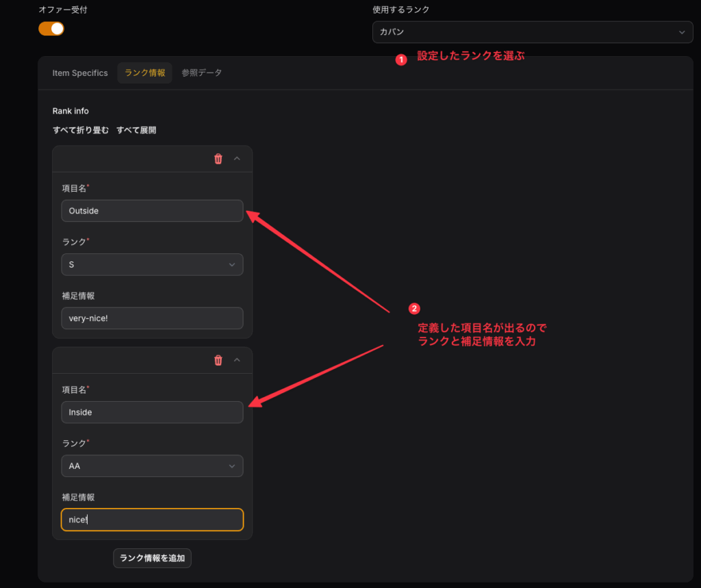Image resolution: width=701 pixels, height=588 pixels.
Task: Switch to the Item Specifics tab
Action: [80, 73]
